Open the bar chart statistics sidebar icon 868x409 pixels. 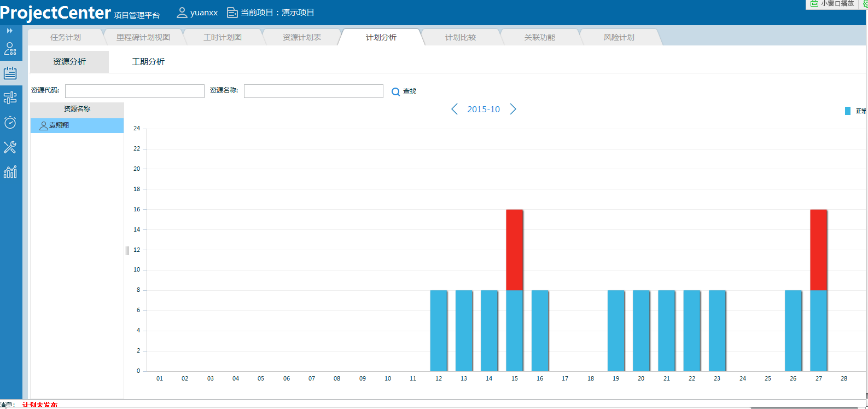(10, 172)
